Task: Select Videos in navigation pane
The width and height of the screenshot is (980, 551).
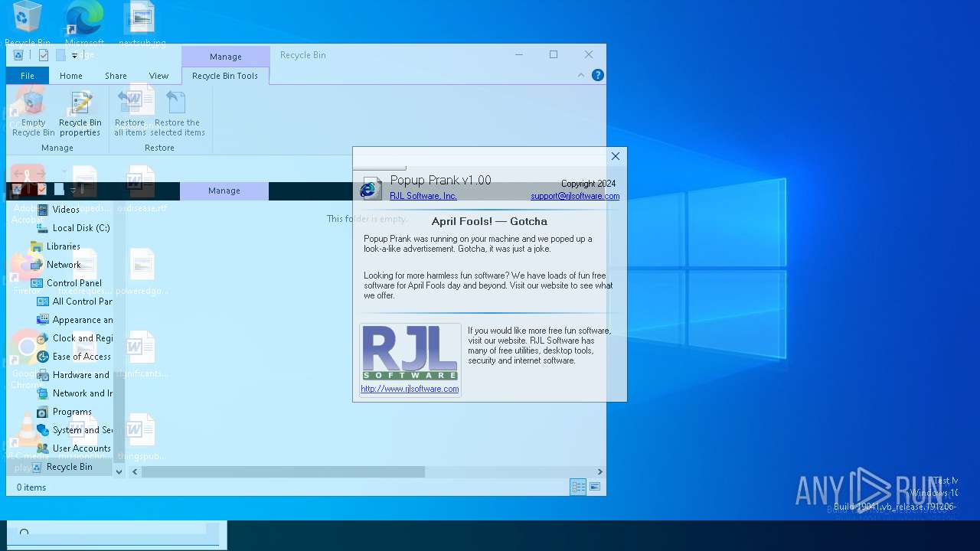Action: pyautogui.click(x=66, y=210)
